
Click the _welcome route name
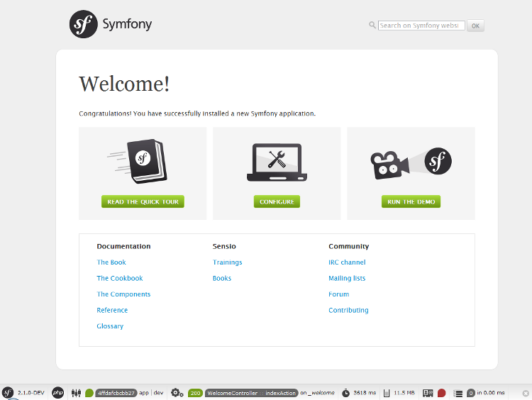point(321,393)
